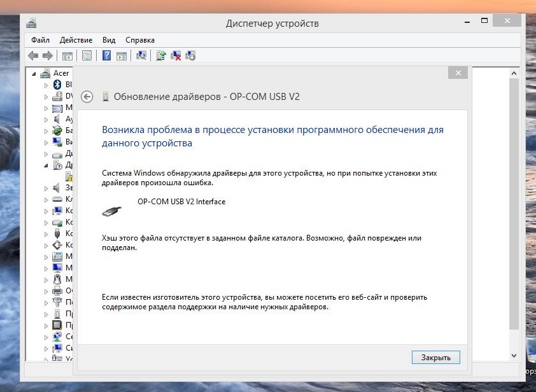The width and height of the screenshot is (536, 392).
Task: Click the USB cable image in the dialog
Action: pyautogui.click(x=112, y=211)
